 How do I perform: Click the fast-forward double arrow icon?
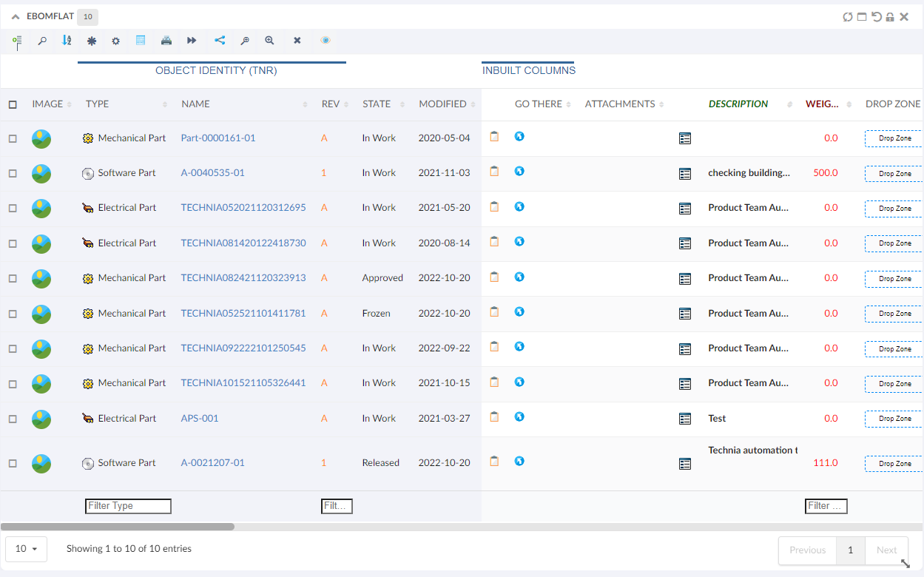pos(192,41)
